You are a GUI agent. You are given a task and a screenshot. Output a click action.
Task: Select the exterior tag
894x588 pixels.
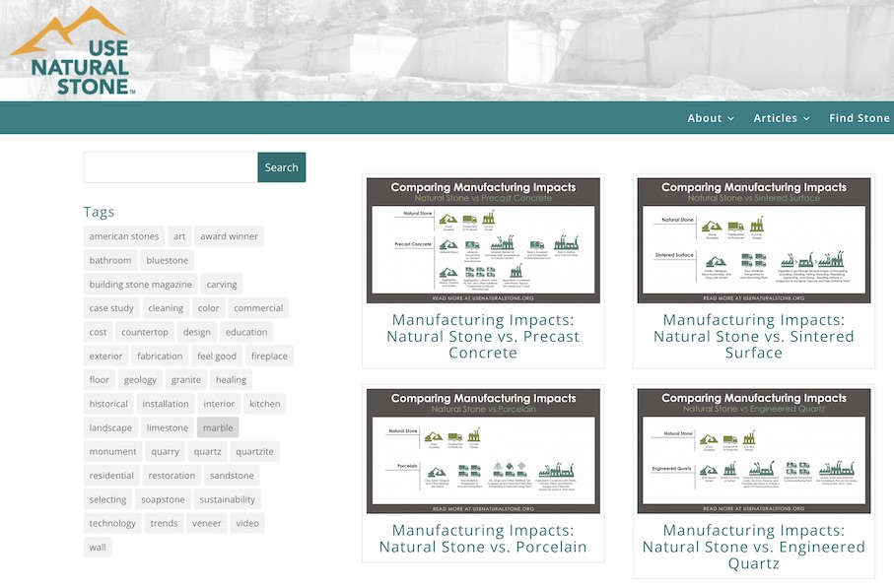[x=105, y=357]
